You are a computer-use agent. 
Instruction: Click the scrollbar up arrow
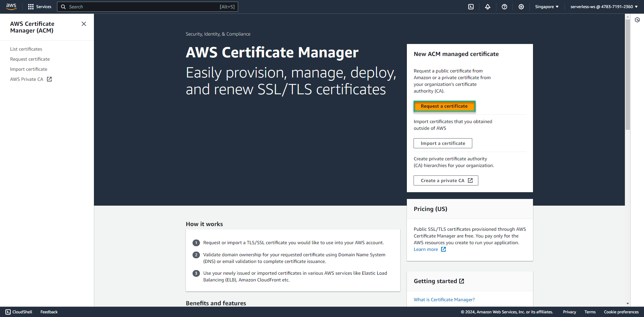pyautogui.click(x=628, y=16)
